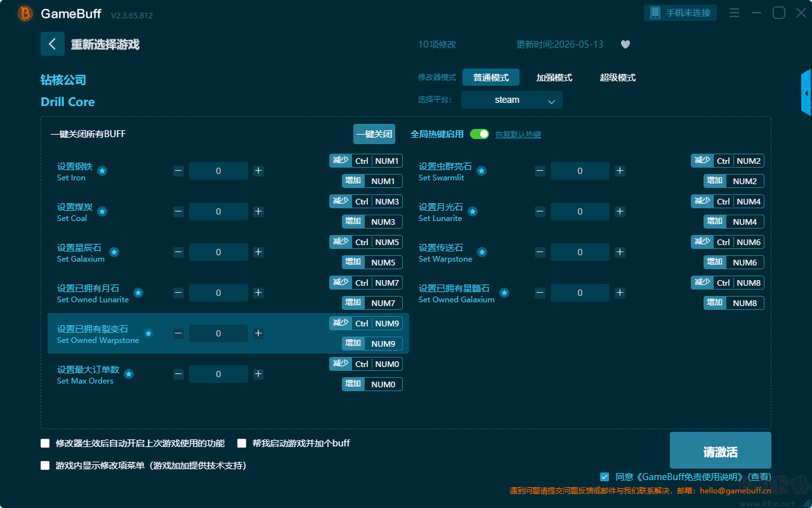
Task: Click 恢复默认热键 restore default hotkeys link
Action: (518, 135)
